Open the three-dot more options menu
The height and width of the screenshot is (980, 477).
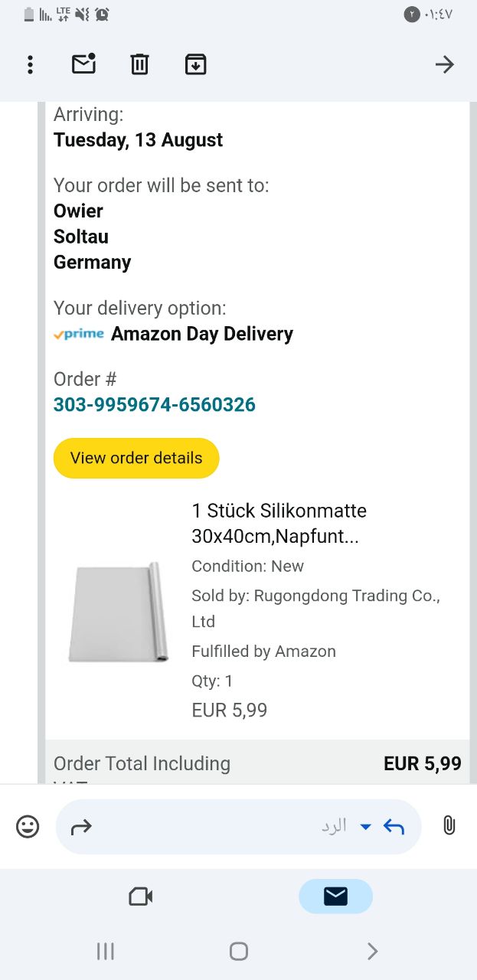[x=31, y=64]
